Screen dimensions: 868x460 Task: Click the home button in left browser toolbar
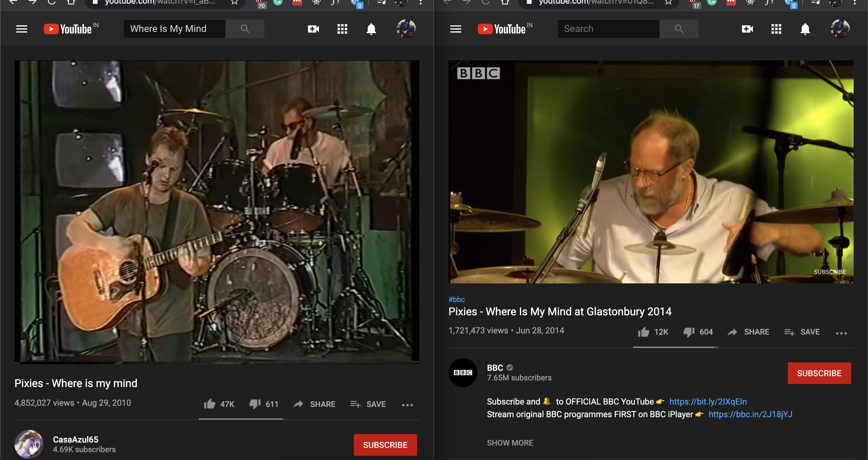pyautogui.click(x=71, y=2)
